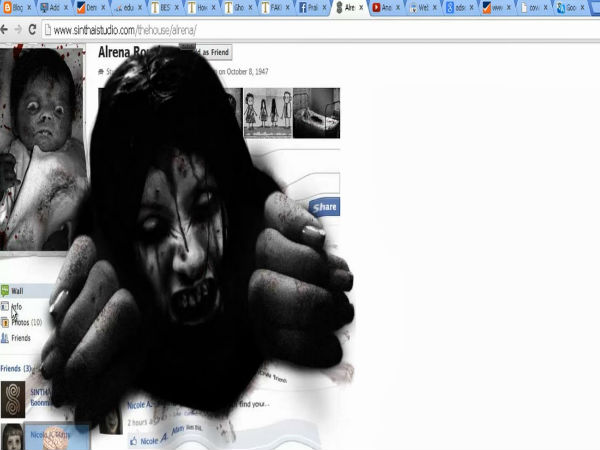Image resolution: width=600 pixels, height=450 pixels.
Task: Click the Add as Friend button
Action: point(213,52)
